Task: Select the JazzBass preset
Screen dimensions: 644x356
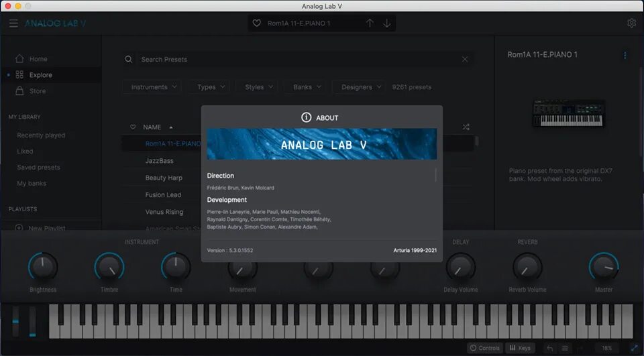Action: click(x=160, y=160)
